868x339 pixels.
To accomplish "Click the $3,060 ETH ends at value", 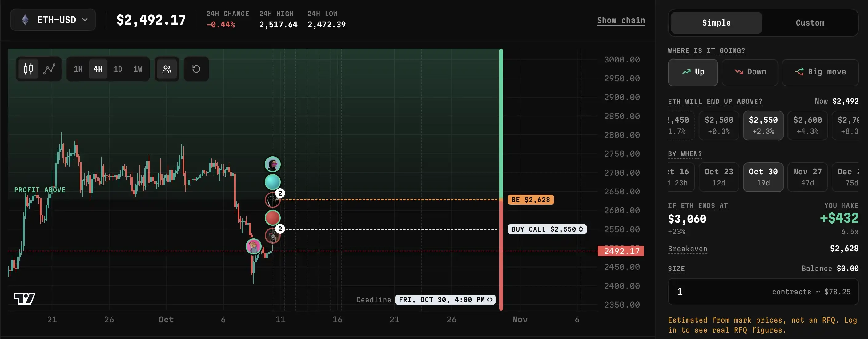I will click(x=687, y=219).
